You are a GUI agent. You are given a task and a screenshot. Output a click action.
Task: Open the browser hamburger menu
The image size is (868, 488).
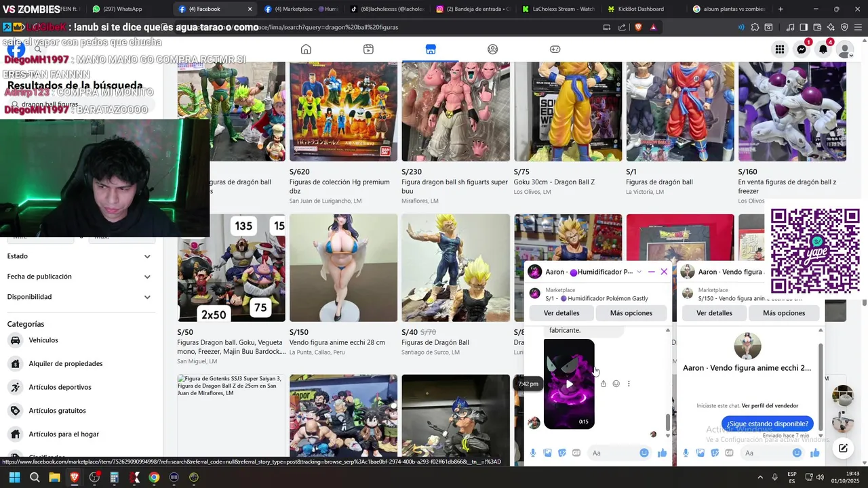click(858, 27)
